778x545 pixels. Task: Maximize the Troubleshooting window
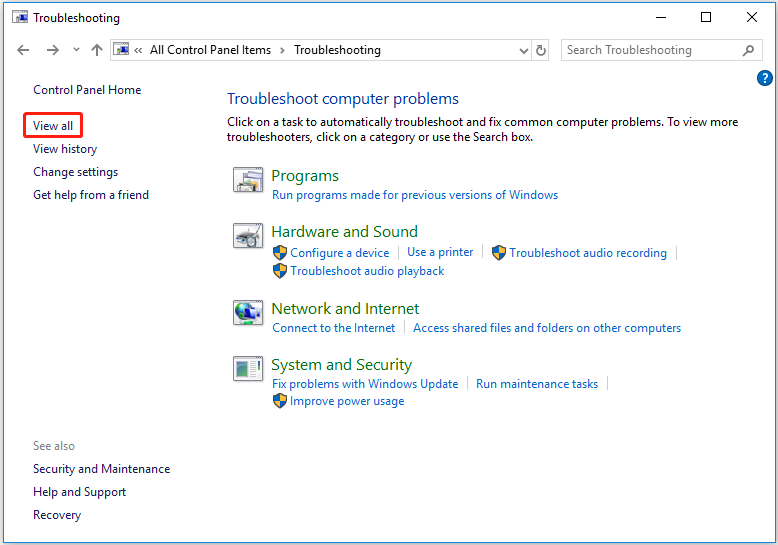pyautogui.click(x=706, y=17)
